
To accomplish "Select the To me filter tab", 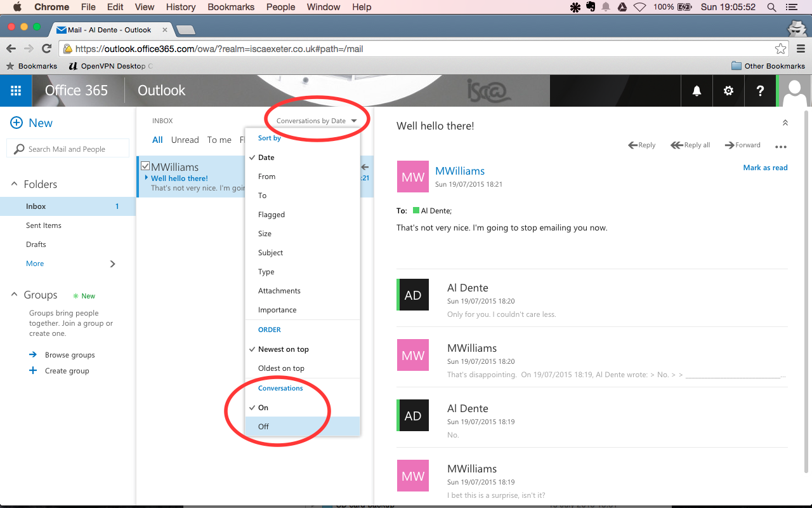I will click(219, 140).
